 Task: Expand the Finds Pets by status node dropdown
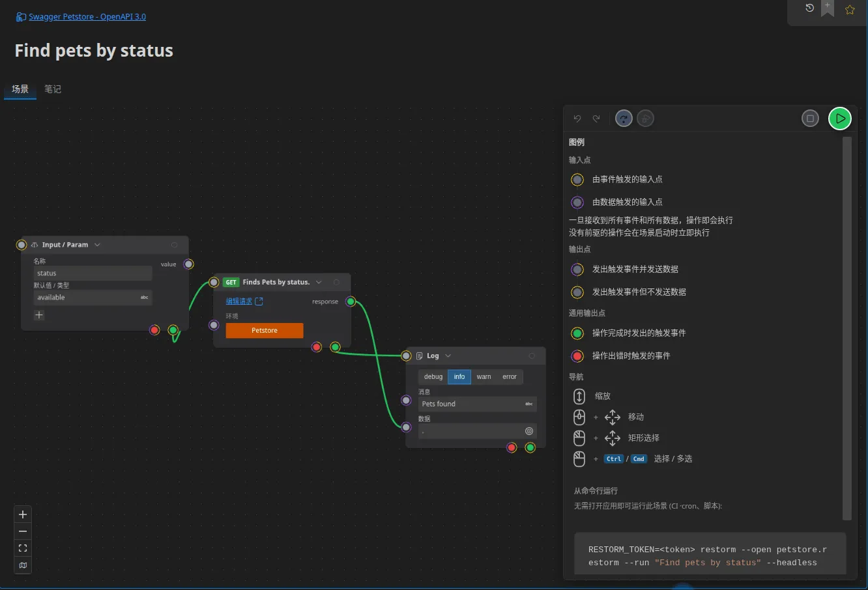point(319,282)
